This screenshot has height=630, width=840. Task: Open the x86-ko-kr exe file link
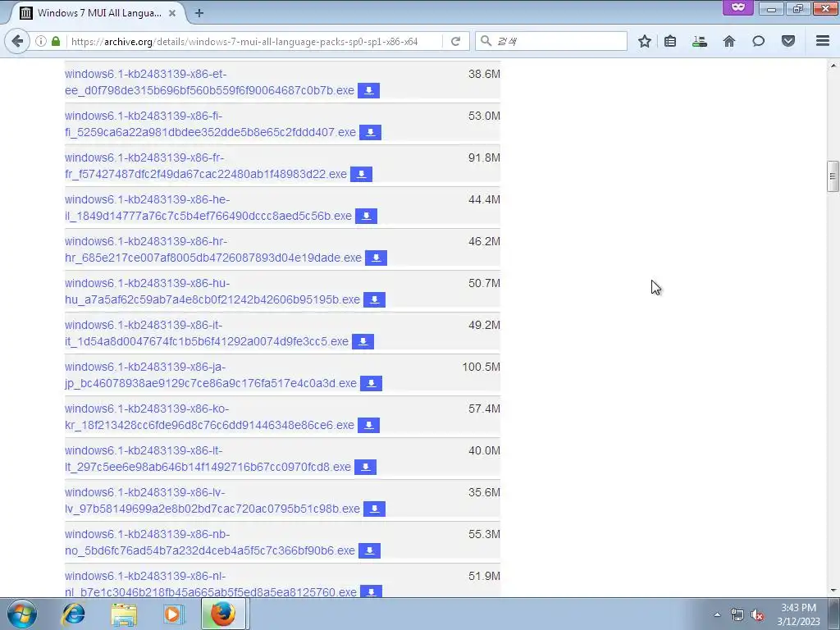coord(209,416)
